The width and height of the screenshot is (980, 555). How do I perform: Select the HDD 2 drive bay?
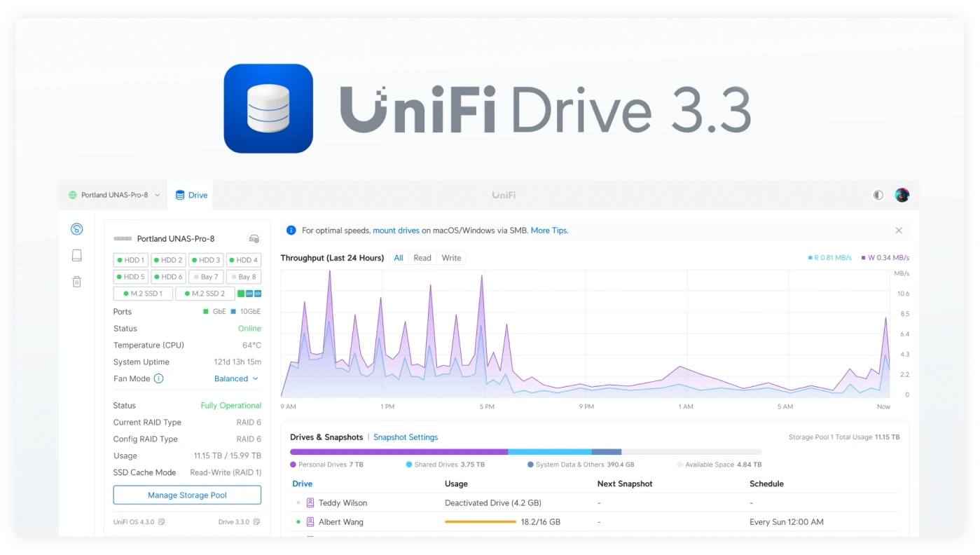(168, 260)
